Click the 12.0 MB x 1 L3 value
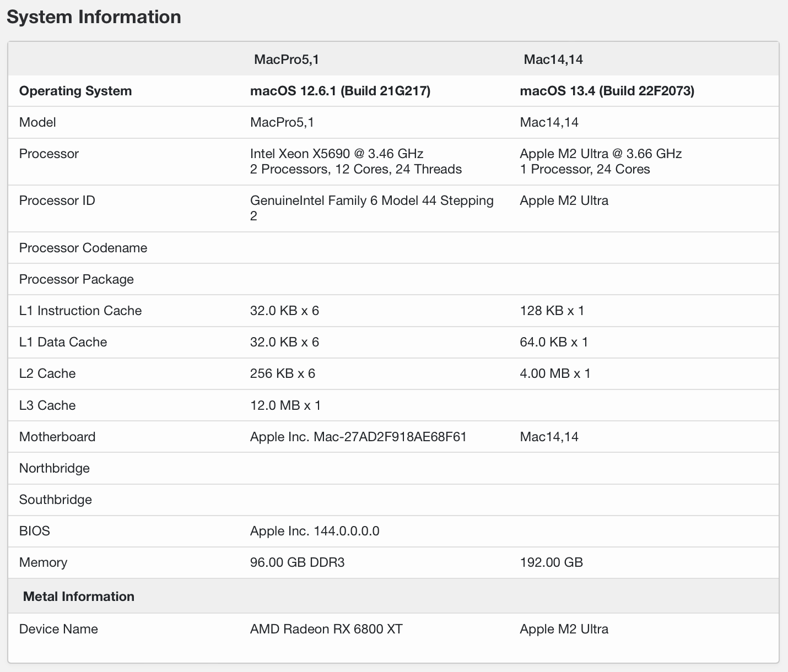This screenshot has width=788, height=672. click(285, 405)
